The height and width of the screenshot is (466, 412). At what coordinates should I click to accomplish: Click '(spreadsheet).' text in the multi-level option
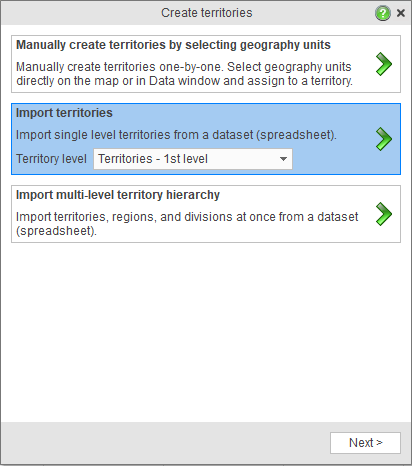(56, 231)
